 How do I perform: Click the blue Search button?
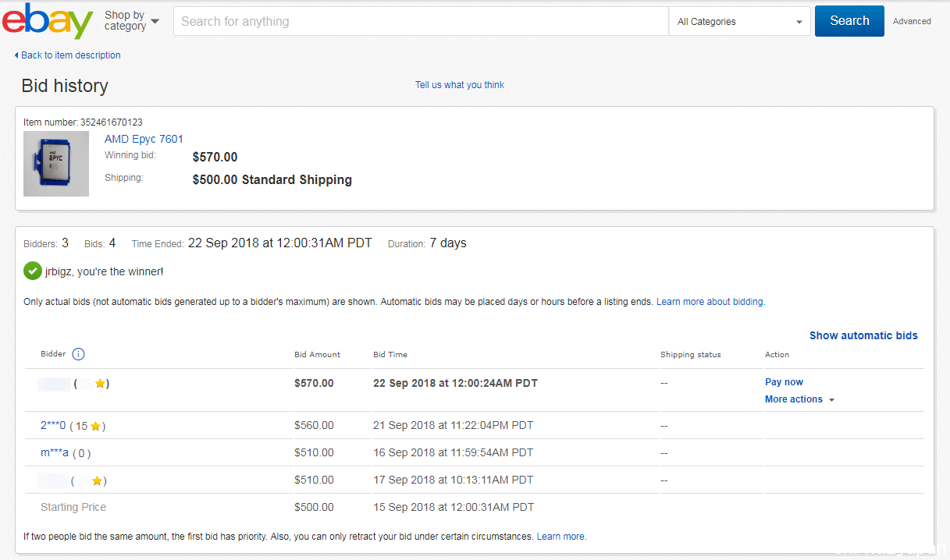[849, 21]
